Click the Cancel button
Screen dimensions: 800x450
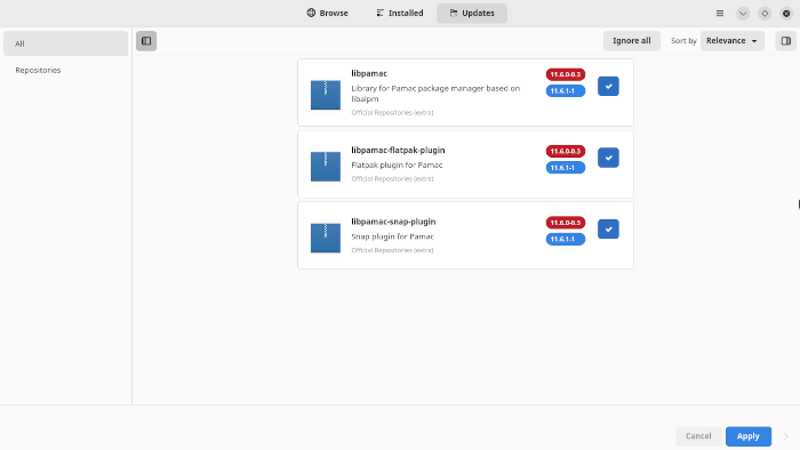tap(698, 436)
